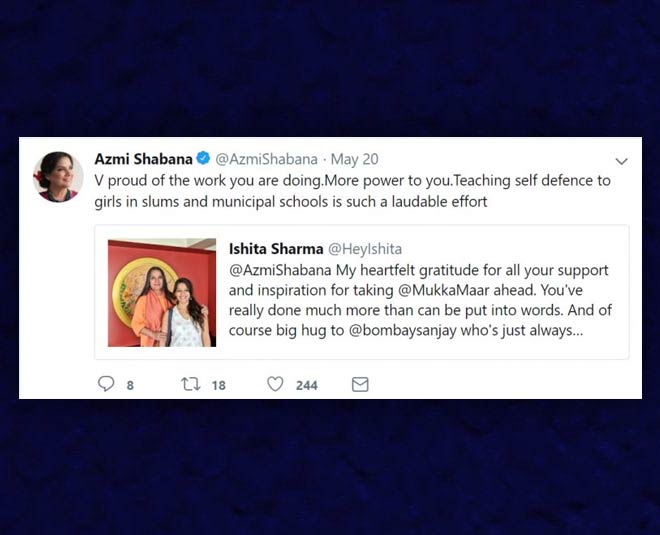This screenshot has width=660, height=535.
Task: Open the @AzmiShabana handle link
Action: 266,159
